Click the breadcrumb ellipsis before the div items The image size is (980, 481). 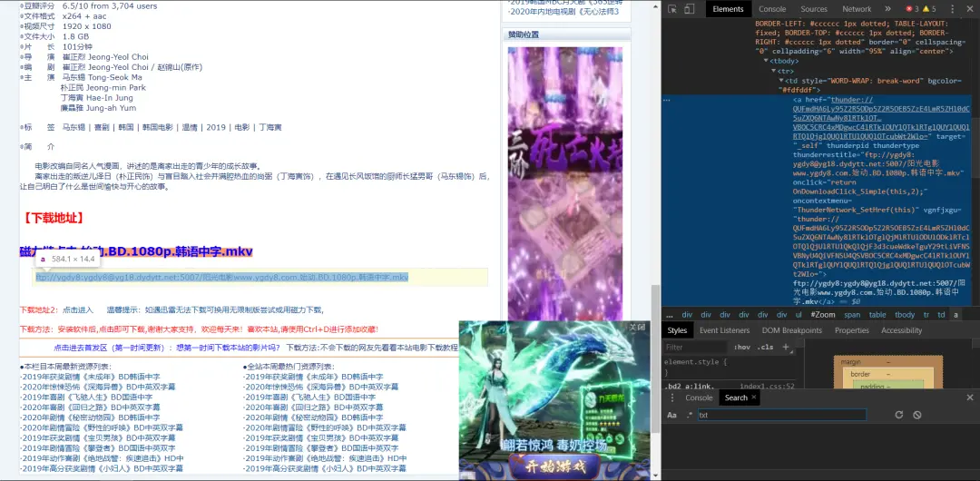click(x=670, y=315)
